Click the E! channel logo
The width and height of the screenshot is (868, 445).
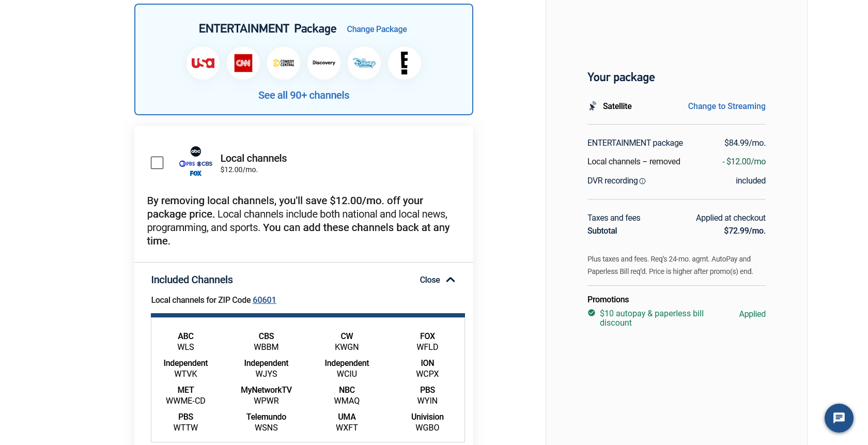tap(405, 63)
